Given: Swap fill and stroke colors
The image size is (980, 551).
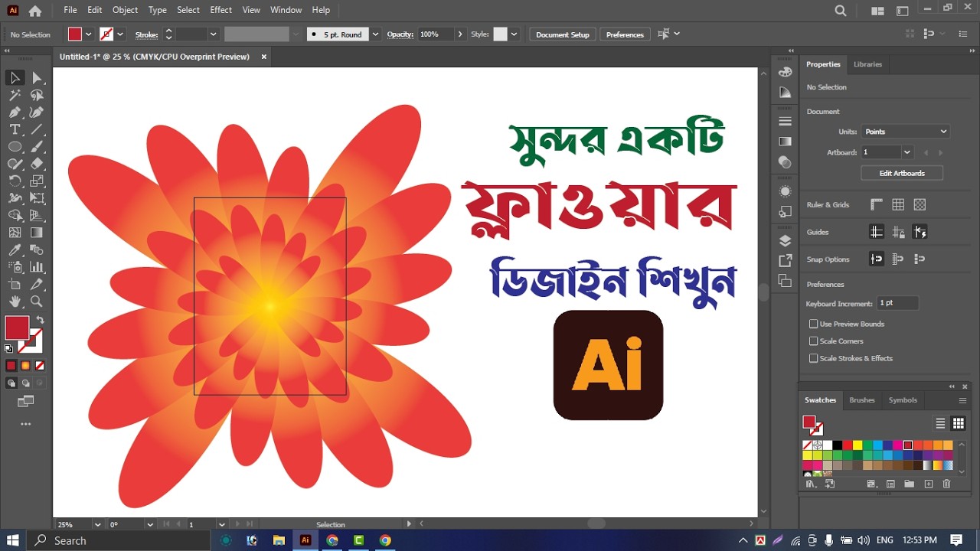Looking at the screenshot, I should [x=40, y=320].
